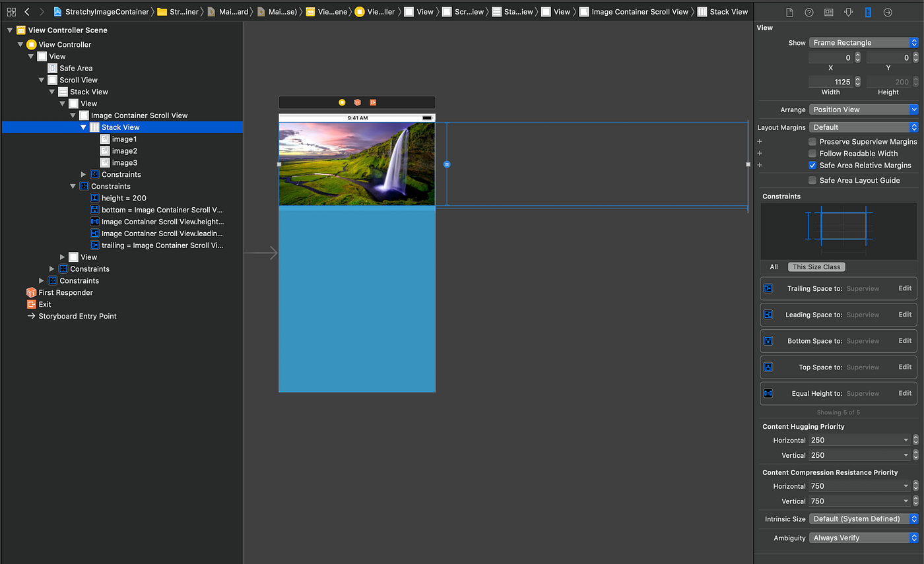The image size is (924, 564).
Task: Click the related items grid icon
Action: point(11,12)
